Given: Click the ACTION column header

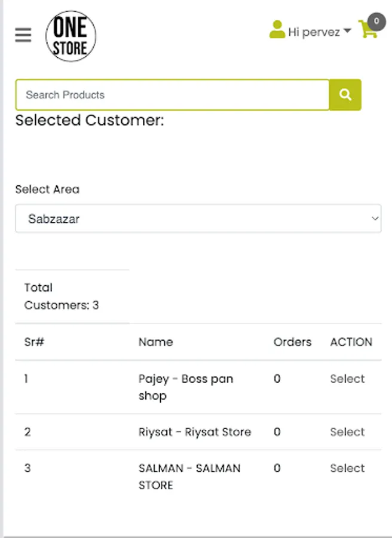Looking at the screenshot, I should (x=351, y=342).
